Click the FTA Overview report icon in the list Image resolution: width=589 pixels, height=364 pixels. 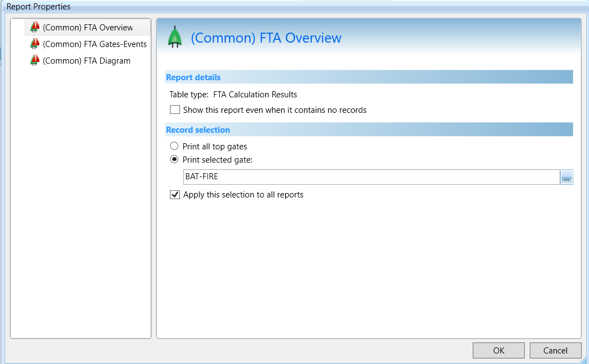click(x=34, y=28)
